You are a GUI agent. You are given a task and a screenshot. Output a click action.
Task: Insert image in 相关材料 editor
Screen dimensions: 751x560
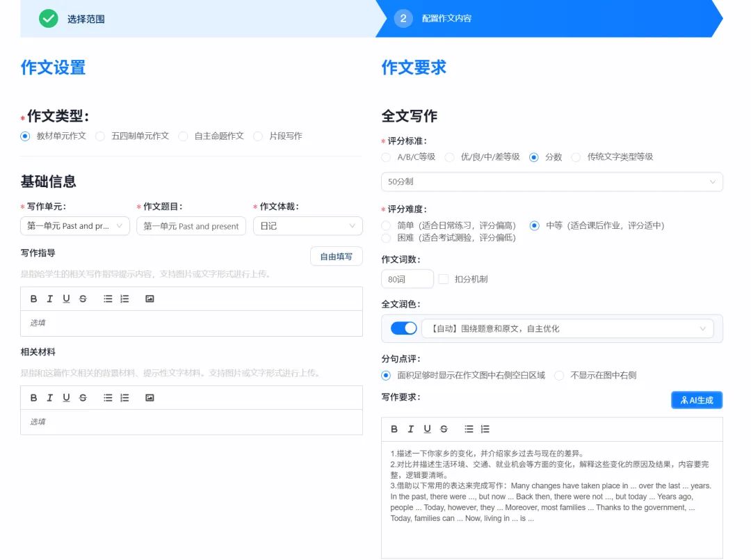click(150, 398)
